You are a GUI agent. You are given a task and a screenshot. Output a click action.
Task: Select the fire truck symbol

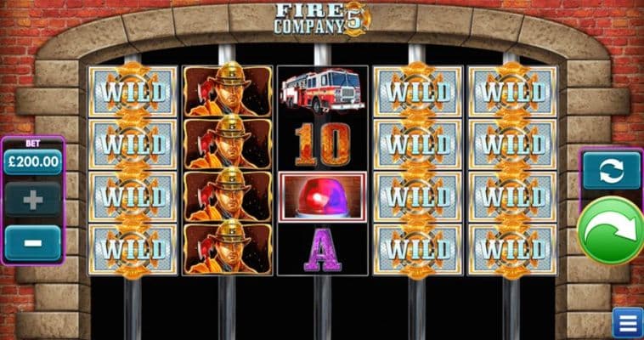(322, 91)
